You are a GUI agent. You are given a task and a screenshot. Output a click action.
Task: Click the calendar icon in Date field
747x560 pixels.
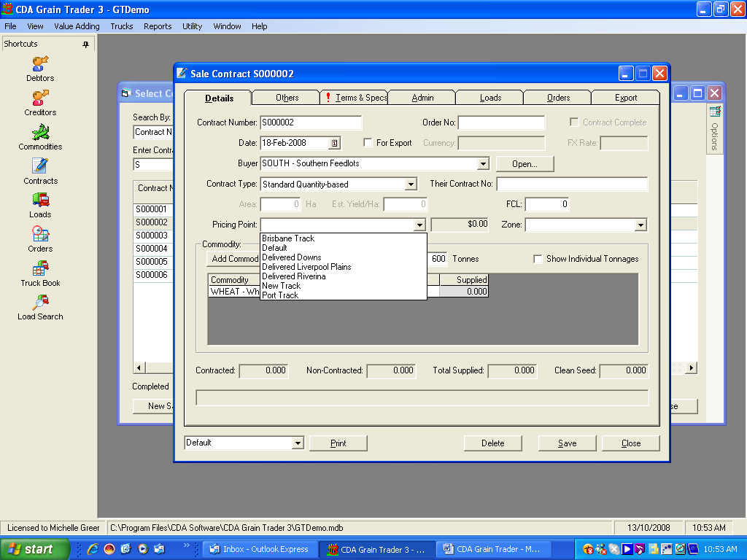pos(335,143)
